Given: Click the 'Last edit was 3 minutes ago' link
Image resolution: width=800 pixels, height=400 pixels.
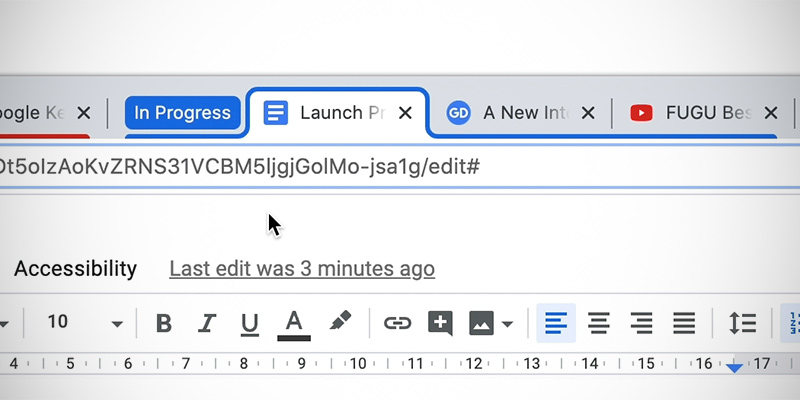Looking at the screenshot, I should coord(302,268).
